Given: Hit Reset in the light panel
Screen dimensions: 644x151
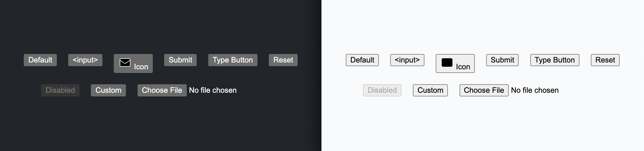Looking at the screenshot, I should point(605,60).
